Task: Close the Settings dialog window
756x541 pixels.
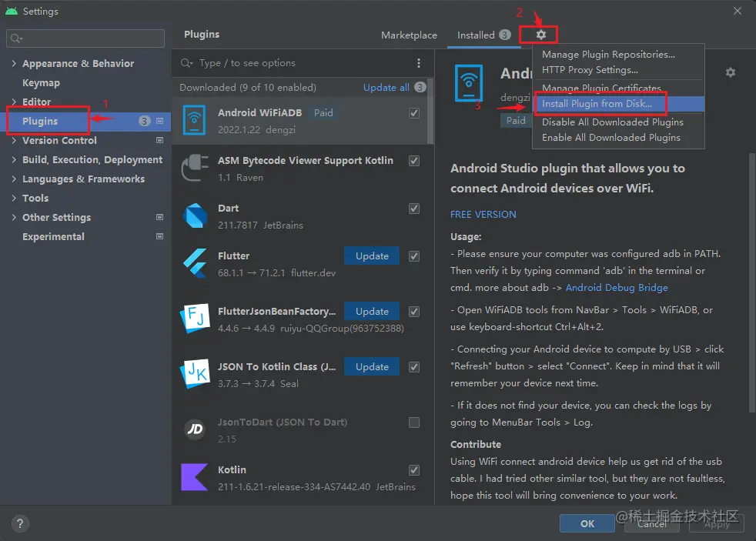Action: [738, 11]
